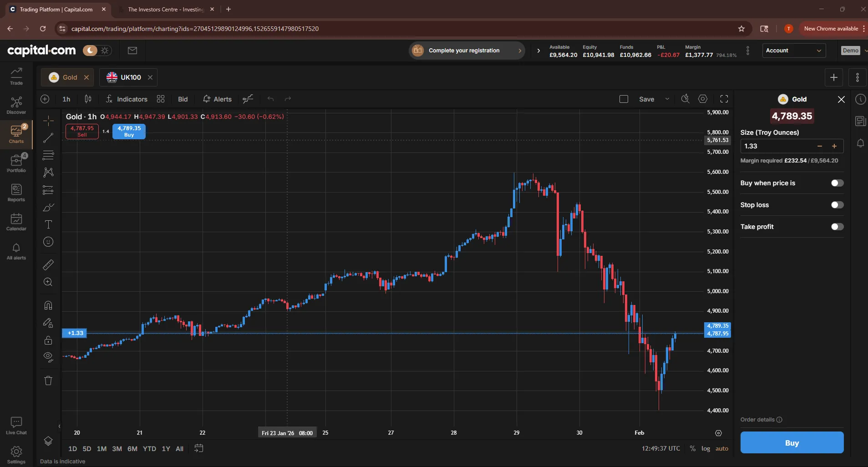The height and width of the screenshot is (467, 868).
Task: Open Portfolio in the left sidebar
Action: (x=16, y=163)
